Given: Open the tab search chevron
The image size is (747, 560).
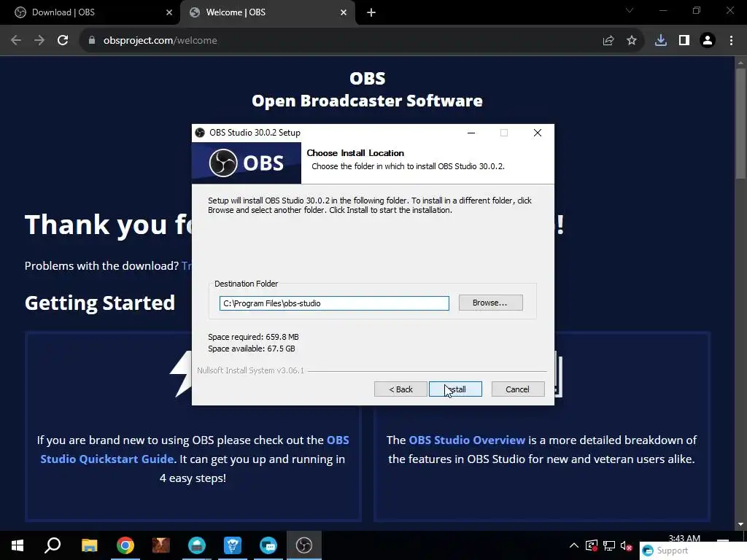Looking at the screenshot, I should tap(630, 10).
